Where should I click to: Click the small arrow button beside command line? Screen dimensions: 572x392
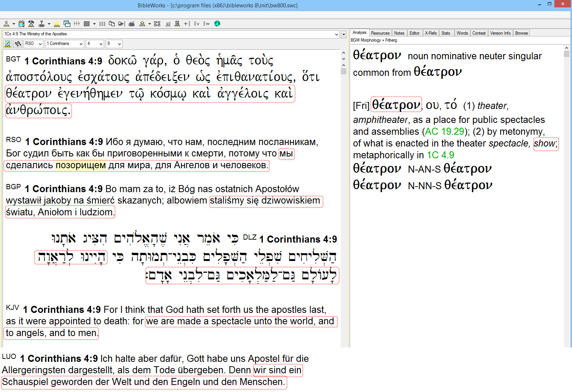point(343,34)
